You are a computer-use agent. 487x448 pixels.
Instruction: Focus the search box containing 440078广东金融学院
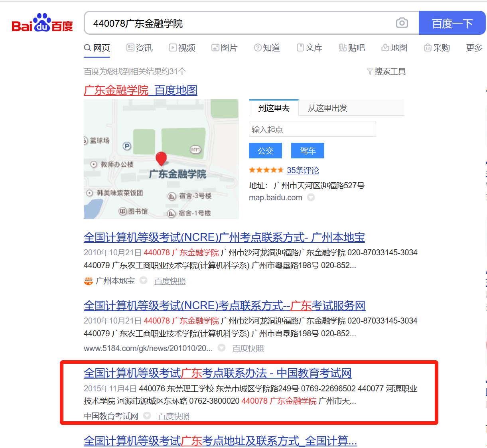point(239,23)
